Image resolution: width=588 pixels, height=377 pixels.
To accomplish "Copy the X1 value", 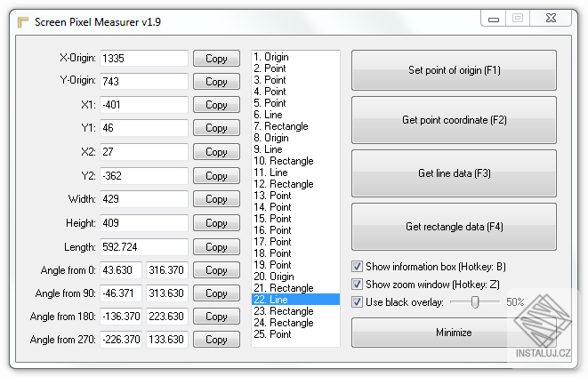I will point(216,105).
